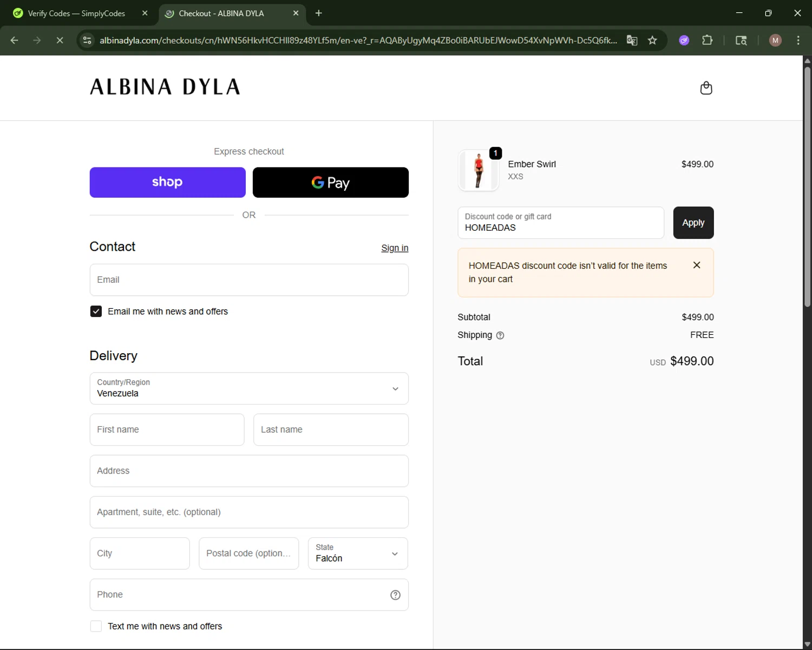The width and height of the screenshot is (812, 650).
Task: Focus the Apartment, suite field
Action: (249, 512)
